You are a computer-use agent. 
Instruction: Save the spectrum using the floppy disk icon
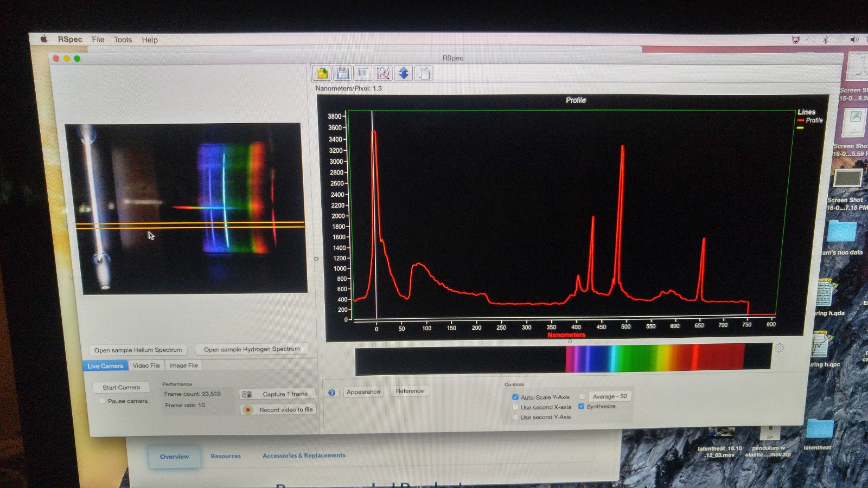pyautogui.click(x=342, y=73)
